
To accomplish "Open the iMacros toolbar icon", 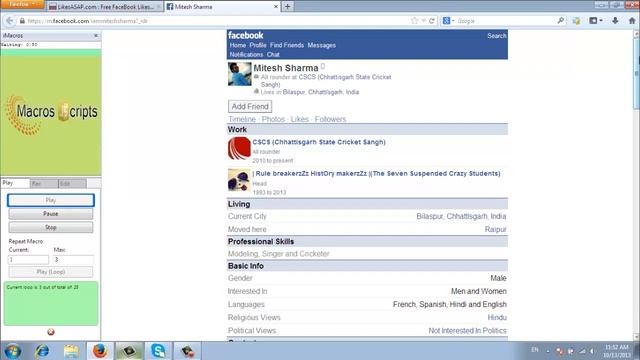I will 576,21.
